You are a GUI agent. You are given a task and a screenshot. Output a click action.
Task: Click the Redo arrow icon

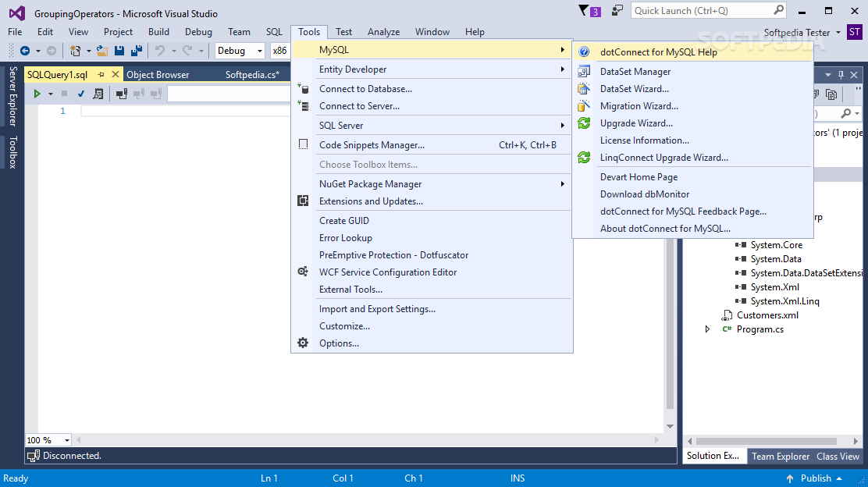[187, 51]
